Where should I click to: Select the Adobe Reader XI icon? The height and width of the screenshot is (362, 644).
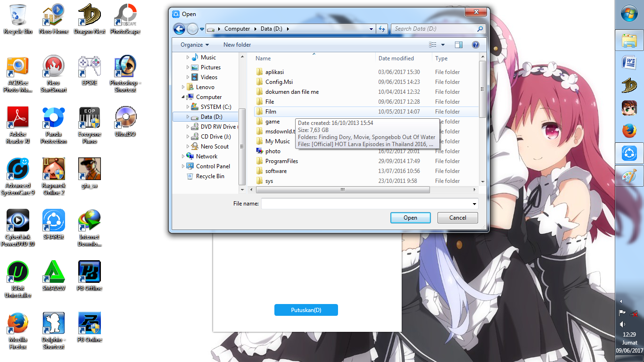pos(18,125)
